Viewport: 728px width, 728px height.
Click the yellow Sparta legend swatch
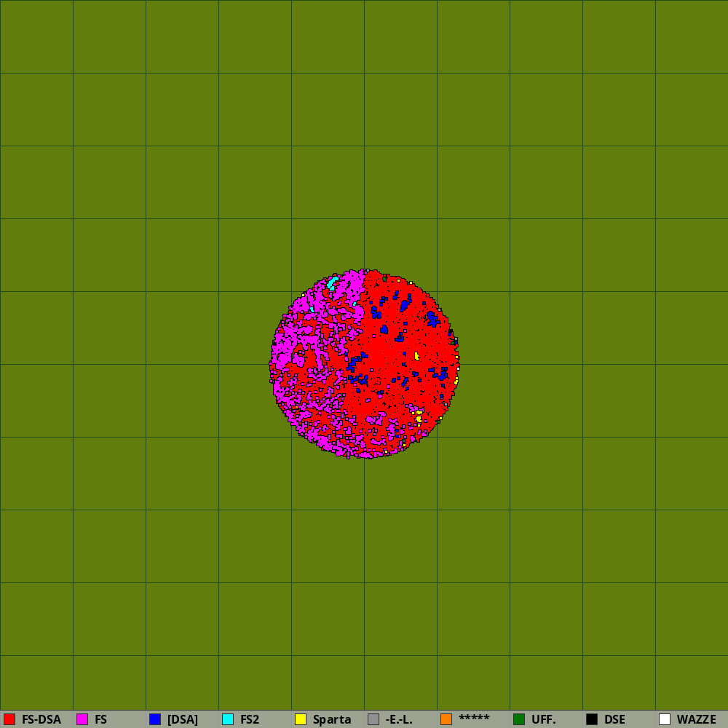pyautogui.click(x=301, y=719)
